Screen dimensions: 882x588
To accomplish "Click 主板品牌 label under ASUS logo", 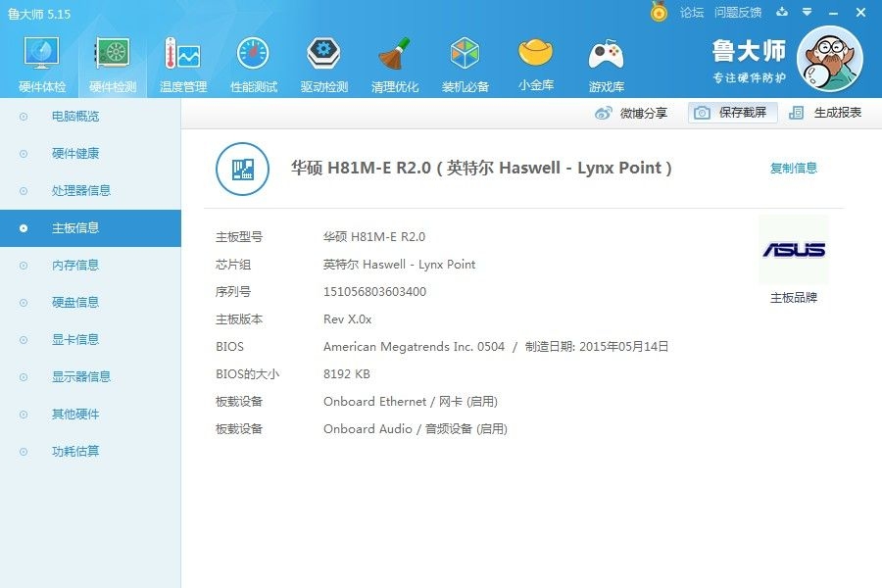I will [x=794, y=298].
